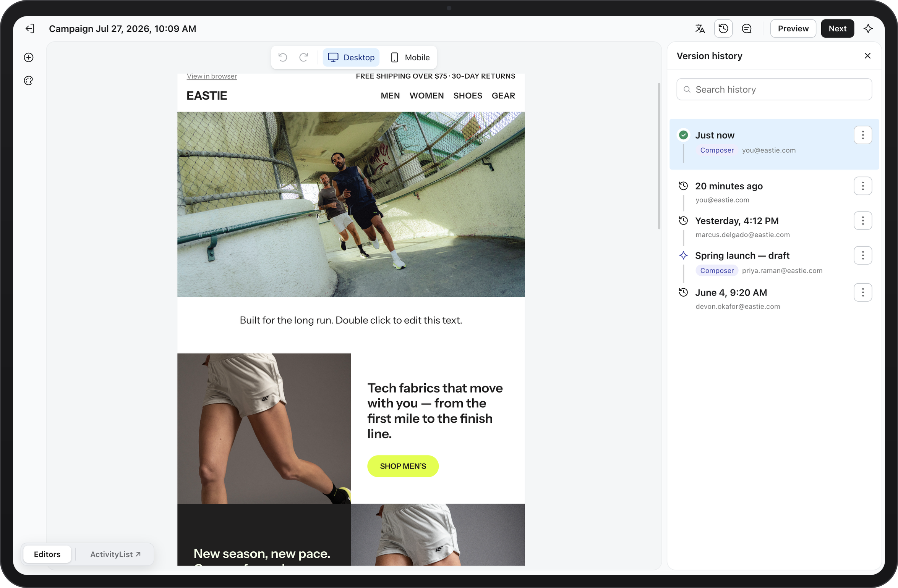Open the theme palette icon
Screen dimensions: 898x588
click(x=29, y=81)
